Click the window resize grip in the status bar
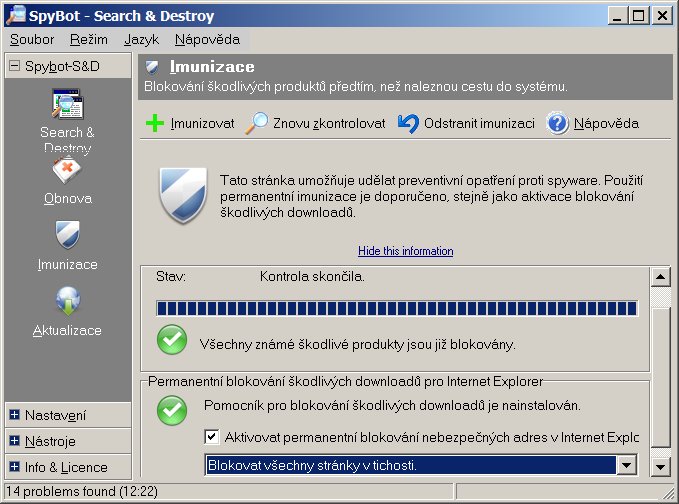679x504 pixels. 669,492
